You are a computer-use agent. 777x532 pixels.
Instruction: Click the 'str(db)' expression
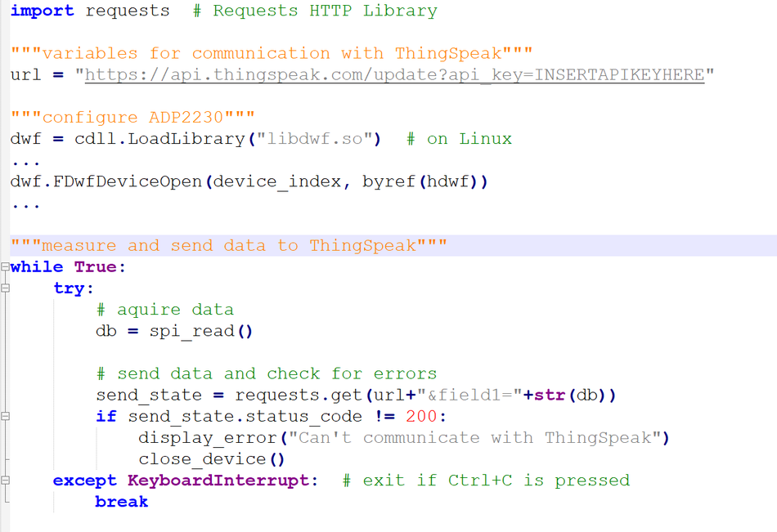click(570, 395)
